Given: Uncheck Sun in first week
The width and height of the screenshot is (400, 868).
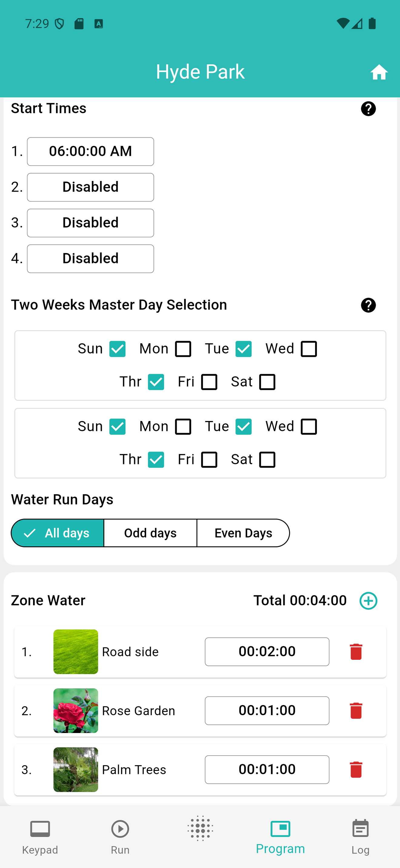Looking at the screenshot, I should click(117, 349).
